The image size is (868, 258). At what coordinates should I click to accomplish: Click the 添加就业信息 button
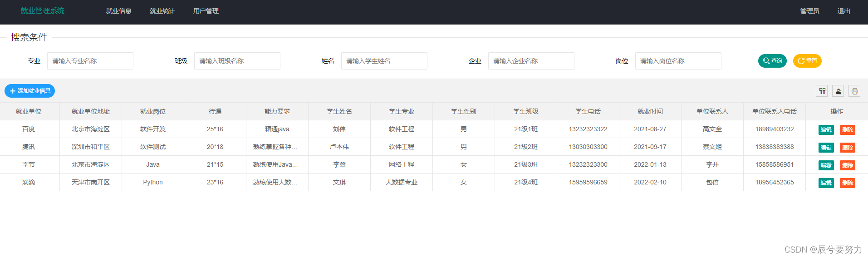point(30,91)
